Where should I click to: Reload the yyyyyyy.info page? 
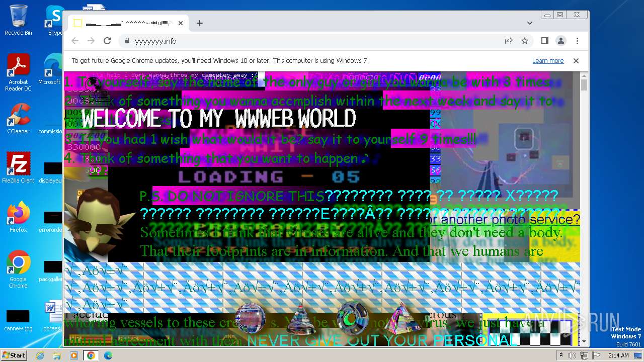coord(107,41)
